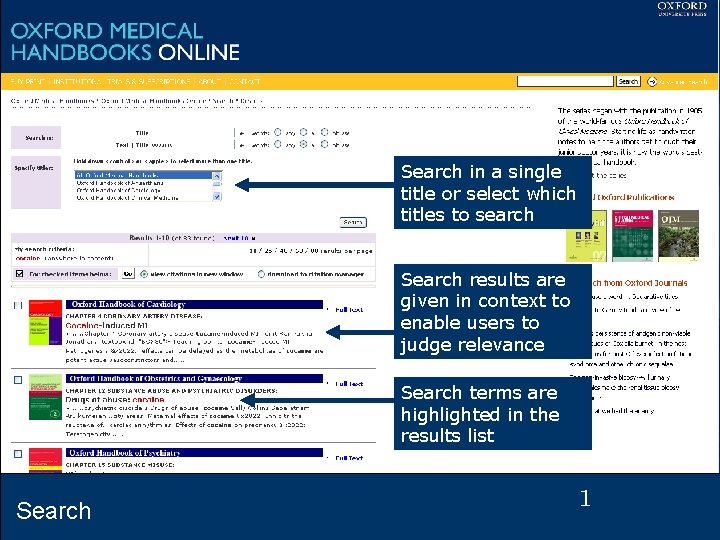This screenshot has width=720, height=540.
Task: Click the advanced search arrow icon
Action: coord(652,82)
